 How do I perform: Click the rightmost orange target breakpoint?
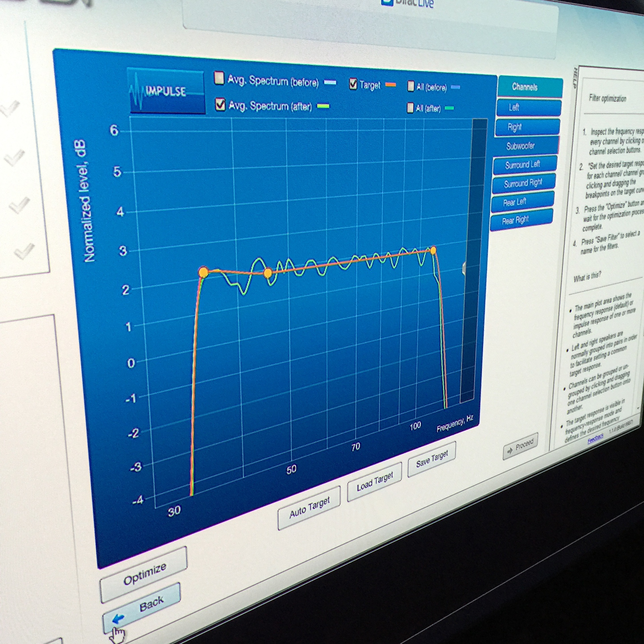pyautogui.click(x=433, y=250)
